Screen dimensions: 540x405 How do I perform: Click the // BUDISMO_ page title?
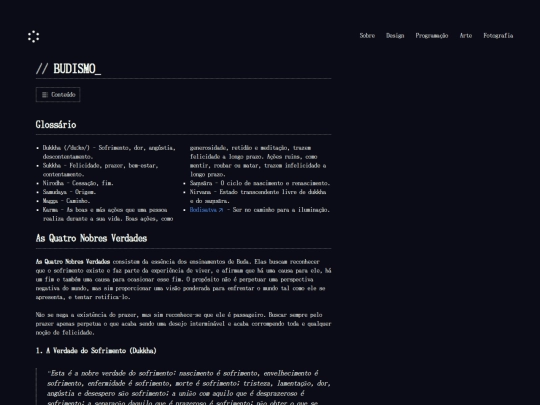coord(68,69)
